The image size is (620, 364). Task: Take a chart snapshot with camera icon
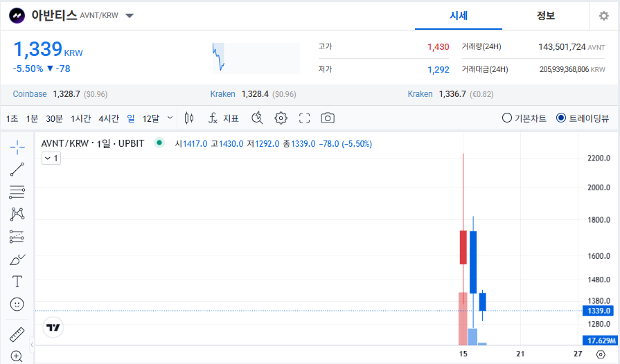click(x=328, y=118)
